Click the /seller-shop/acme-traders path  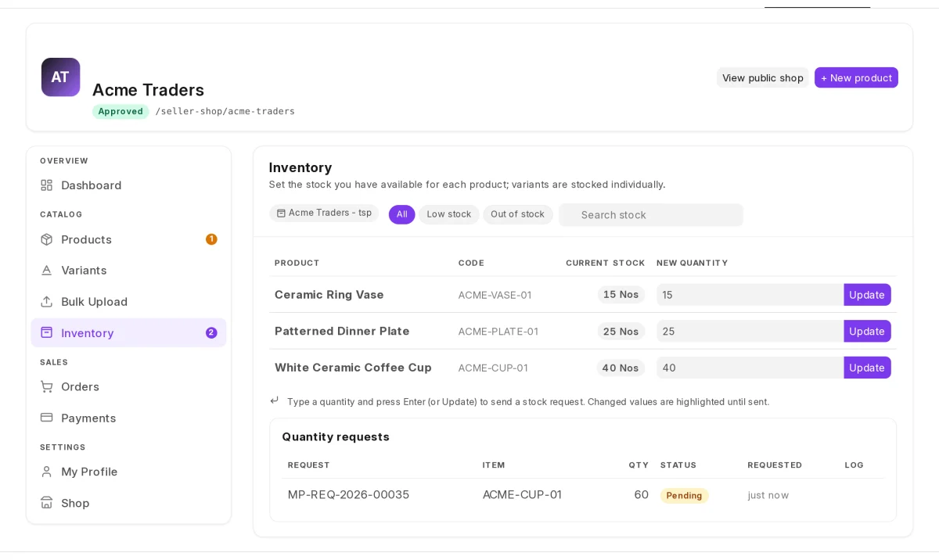[225, 112]
